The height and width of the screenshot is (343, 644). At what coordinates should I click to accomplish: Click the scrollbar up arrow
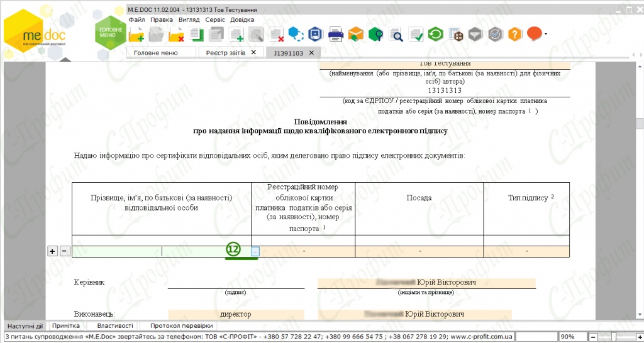coord(640,65)
